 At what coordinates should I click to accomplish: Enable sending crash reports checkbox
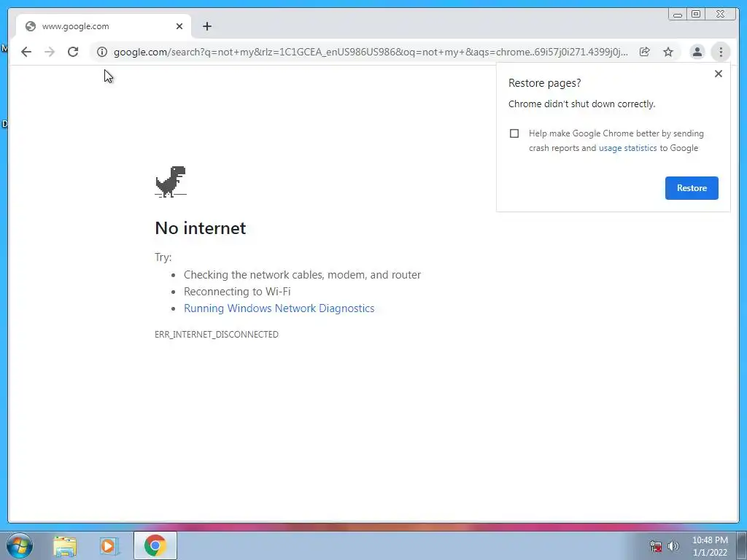click(514, 133)
